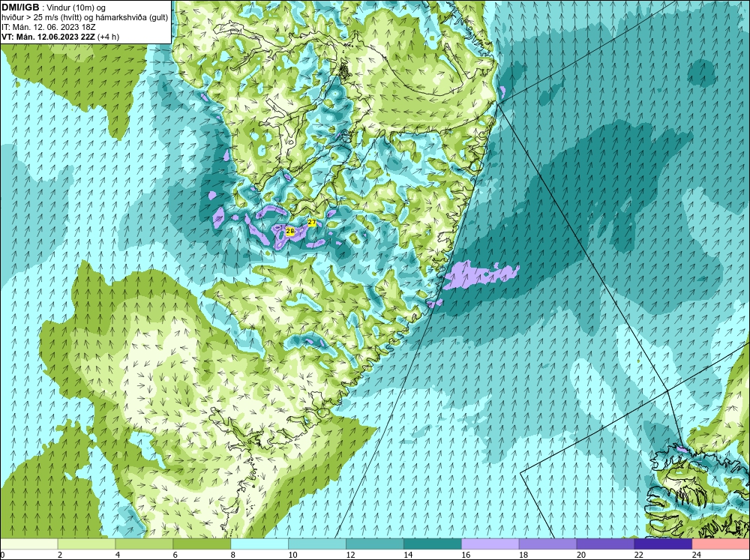Click the yellow gust label 28
Viewport: 750px width, 560px height.
(x=289, y=231)
